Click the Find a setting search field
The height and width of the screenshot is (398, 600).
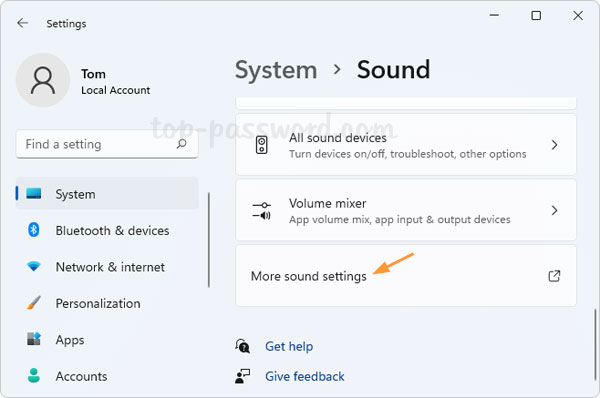pos(107,144)
